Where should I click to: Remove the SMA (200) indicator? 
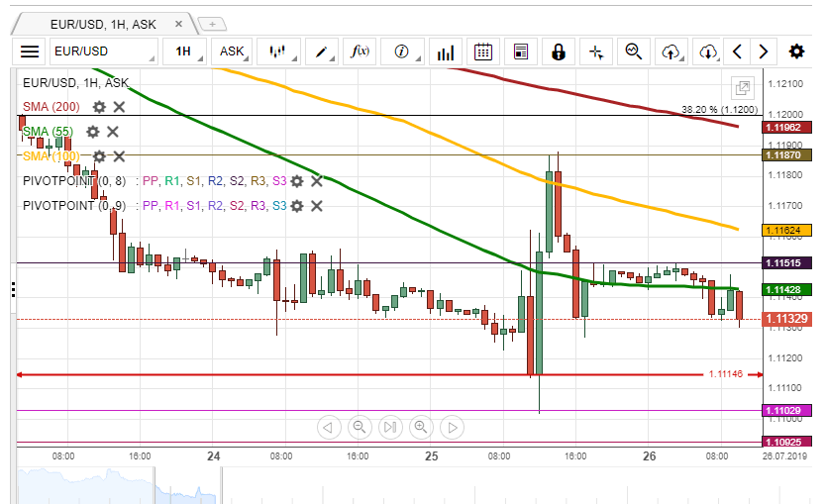[120, 107]
